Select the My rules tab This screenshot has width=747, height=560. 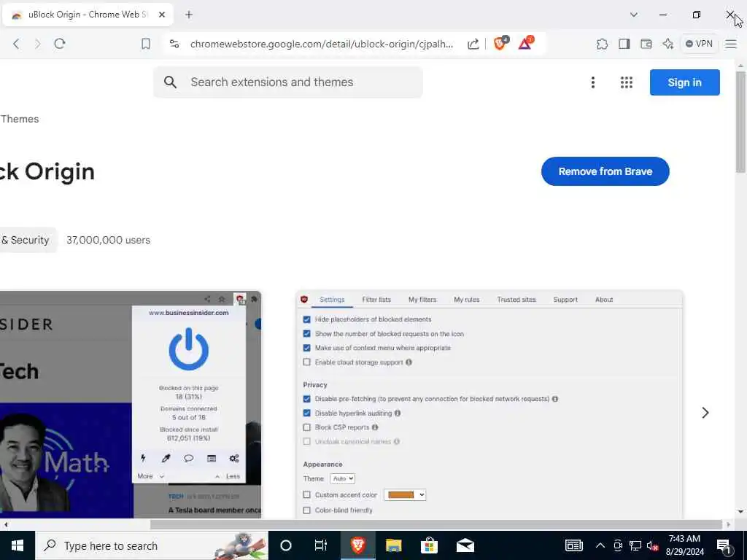(x=466, y=300)
